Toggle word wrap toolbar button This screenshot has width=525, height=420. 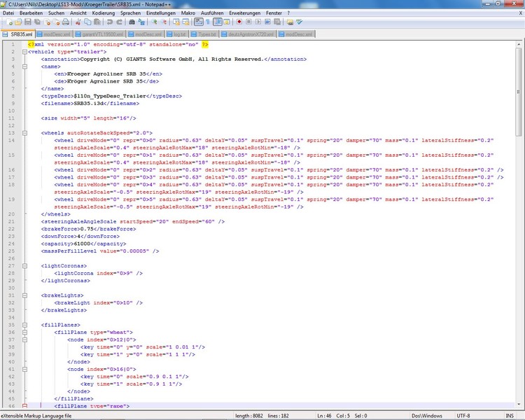(199, 22)
